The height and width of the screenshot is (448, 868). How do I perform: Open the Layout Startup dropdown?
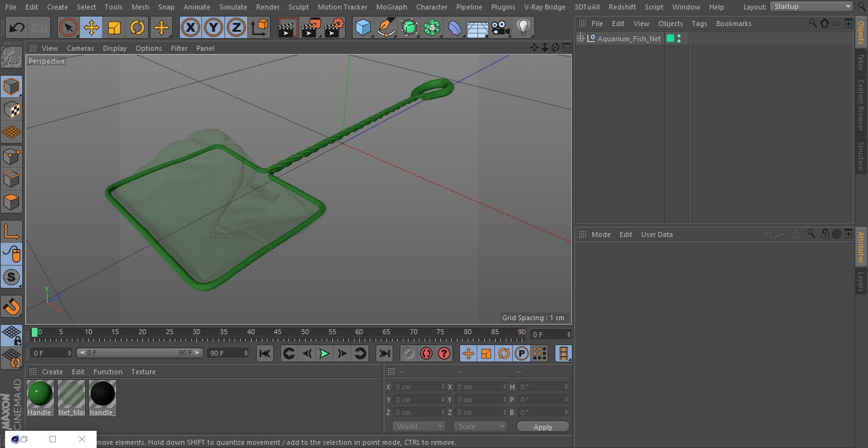click(x=811, y=6)
